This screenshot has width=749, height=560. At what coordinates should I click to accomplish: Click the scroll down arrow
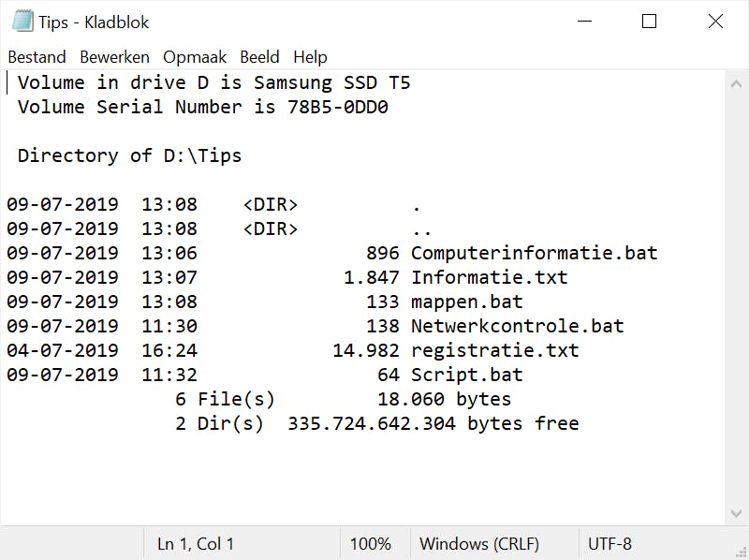(736, 513)
